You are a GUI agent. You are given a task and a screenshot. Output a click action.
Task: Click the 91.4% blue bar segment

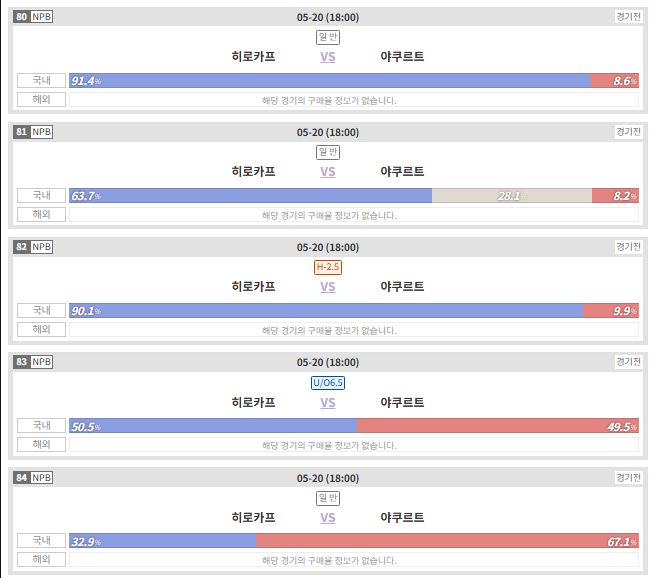329,80
